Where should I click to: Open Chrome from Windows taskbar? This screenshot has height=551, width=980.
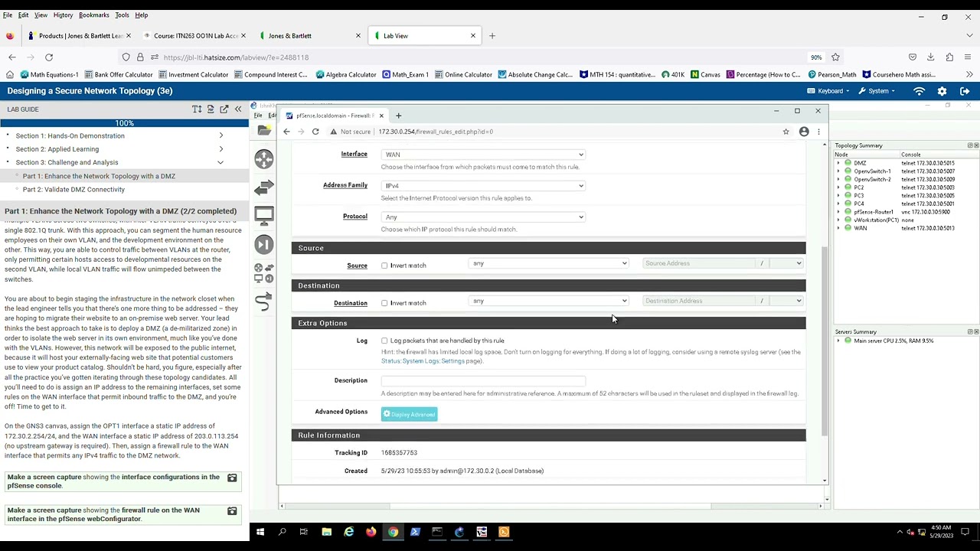[x=393, y=532]
